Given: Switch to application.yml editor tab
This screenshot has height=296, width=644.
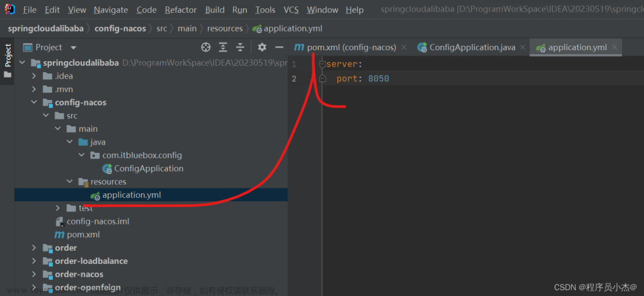Looking at the screenshot, I should (576, 48).
